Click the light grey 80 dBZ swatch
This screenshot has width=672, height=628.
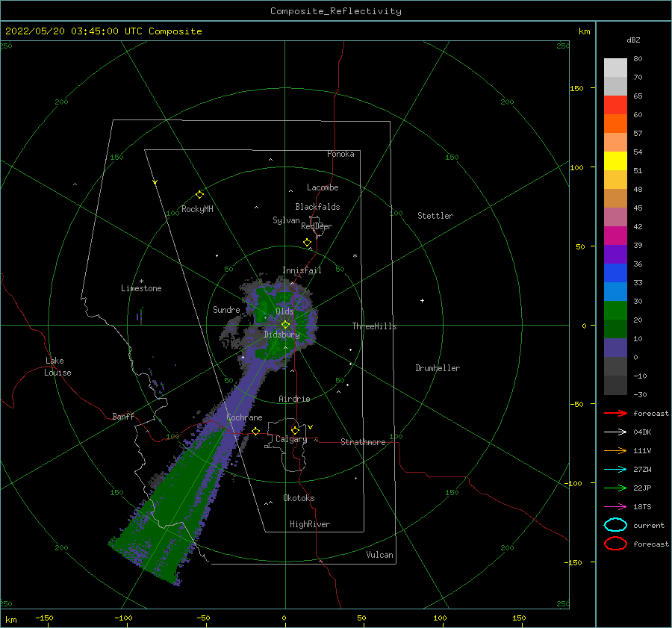pos(615,67)
